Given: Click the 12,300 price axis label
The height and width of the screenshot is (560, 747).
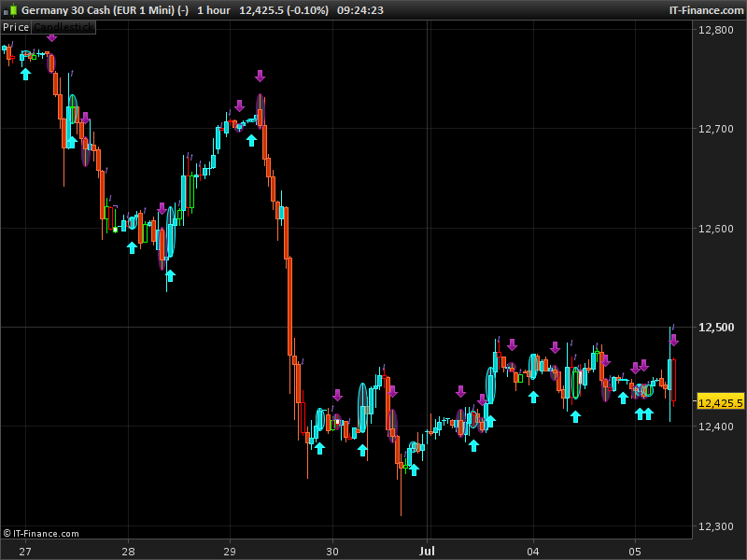Looking at the screenshot, I should 715,526.
